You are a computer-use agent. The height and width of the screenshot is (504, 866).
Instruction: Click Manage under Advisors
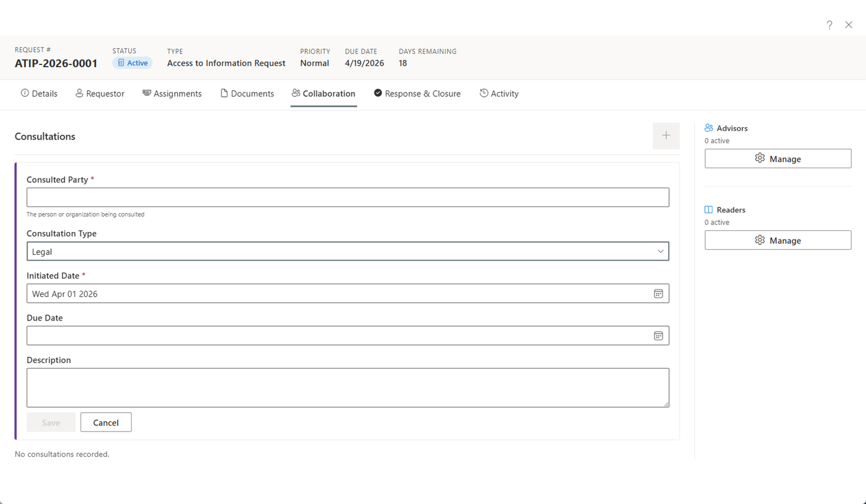pos(778,158)
